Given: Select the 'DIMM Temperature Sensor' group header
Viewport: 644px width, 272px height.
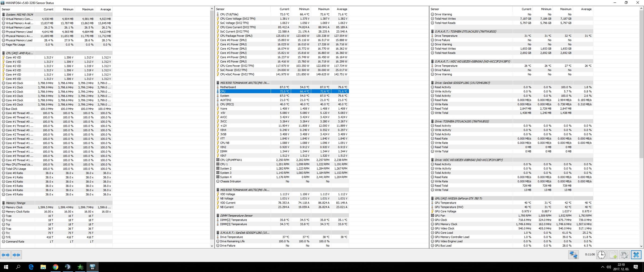Looking at the screenshot, I should pyautogui.click(x=282, y=216).
